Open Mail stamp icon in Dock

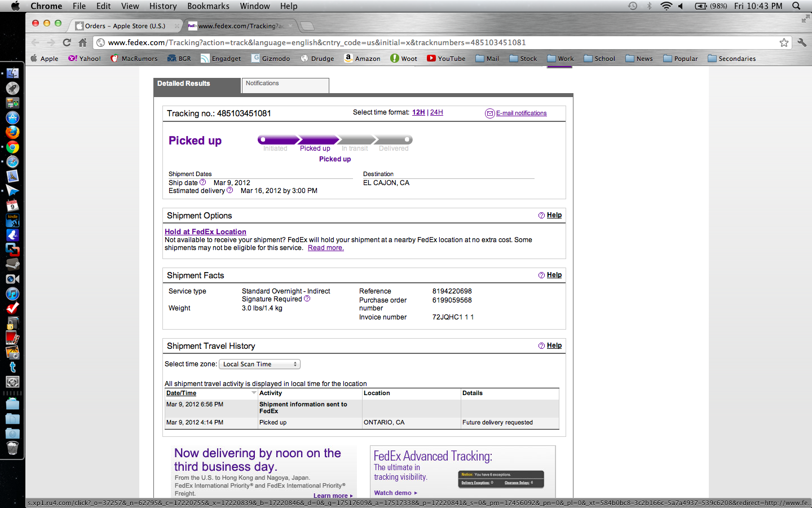tap(12, 177)
